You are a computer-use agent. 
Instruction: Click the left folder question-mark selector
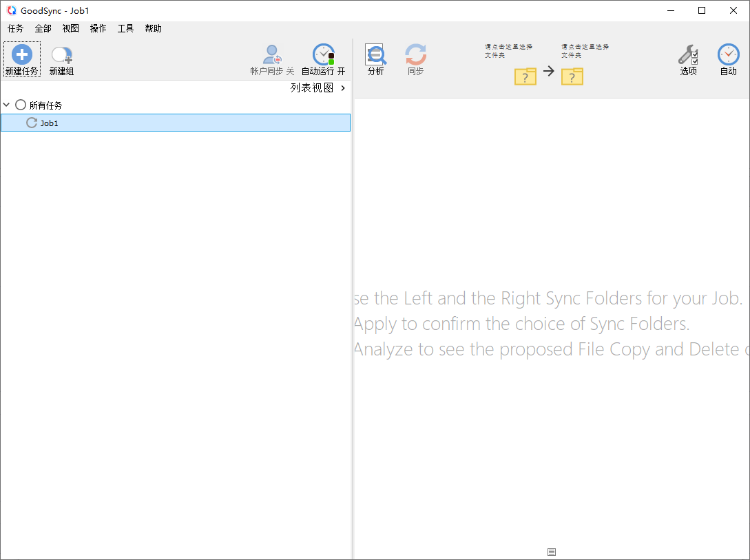[x=525, y=76]
